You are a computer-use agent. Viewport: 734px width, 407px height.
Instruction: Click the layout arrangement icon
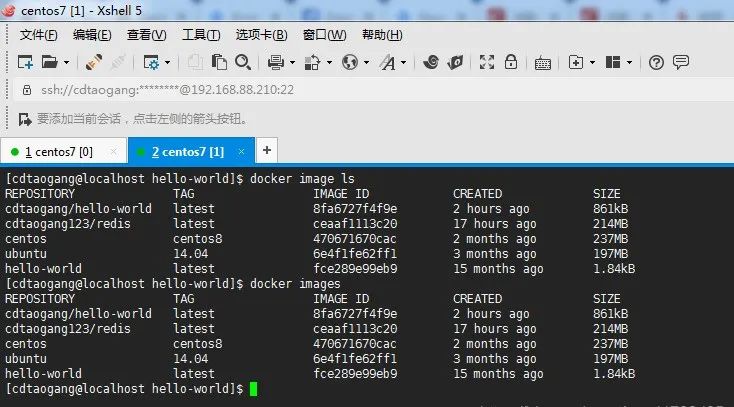613,62
